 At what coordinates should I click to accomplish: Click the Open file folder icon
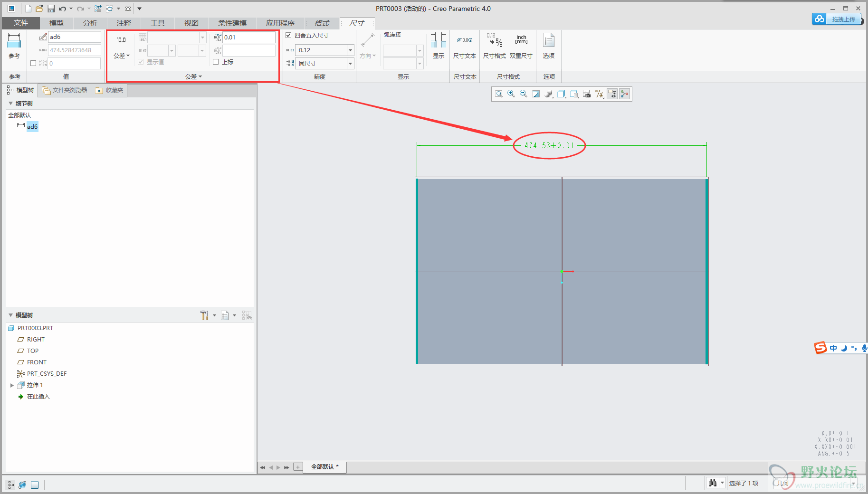pyautogui.click(x=39, y=9)
